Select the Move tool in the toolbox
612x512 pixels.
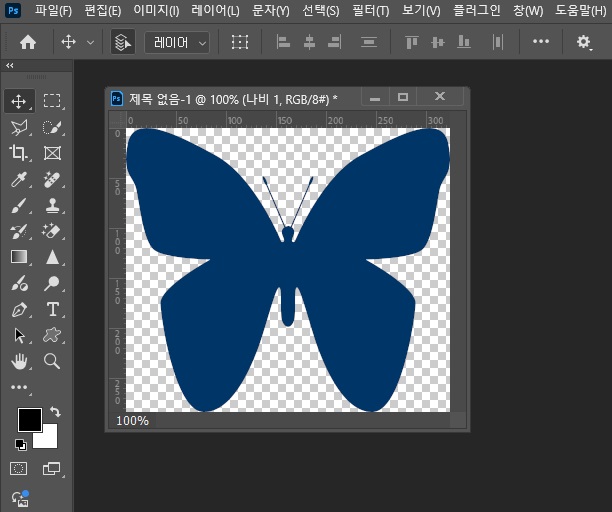click(19, 101)
